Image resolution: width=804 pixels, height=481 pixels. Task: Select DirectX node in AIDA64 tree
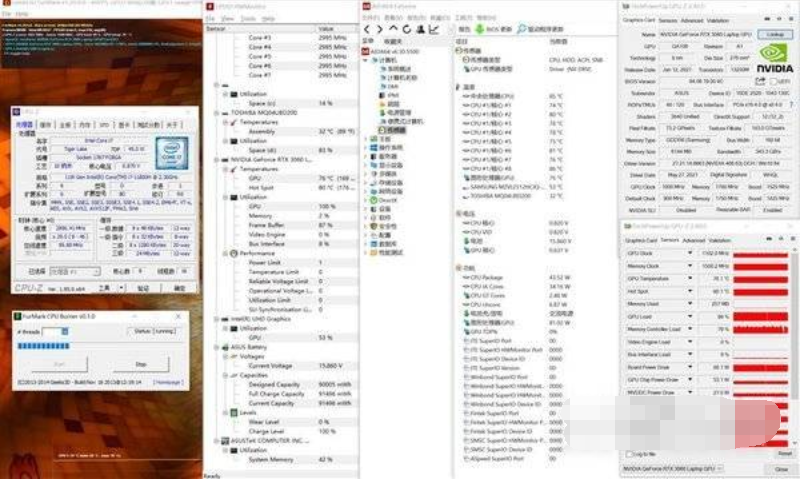[384, 200]
